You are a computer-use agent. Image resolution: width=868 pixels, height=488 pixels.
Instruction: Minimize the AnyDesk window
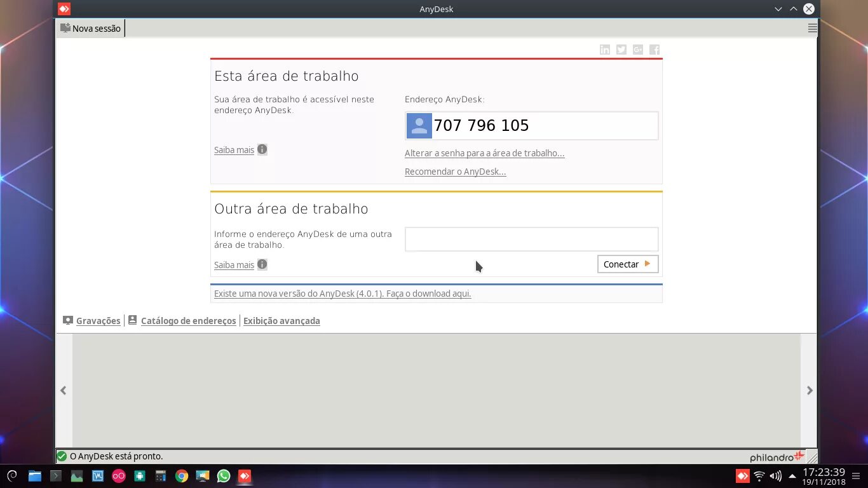778,9
